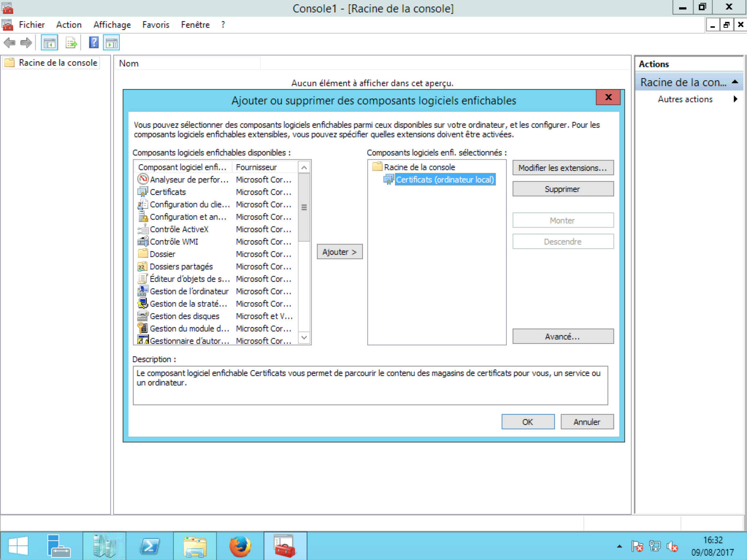The height and width of the screenshot is (560, 747).
Task: Select the Dossiers partagés snap-in icon
Action: (x=143, y=266)
